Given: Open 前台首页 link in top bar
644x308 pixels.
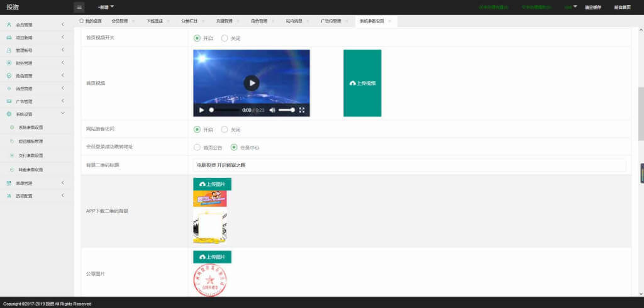Looking at the screenshot, I should point(622,7).
